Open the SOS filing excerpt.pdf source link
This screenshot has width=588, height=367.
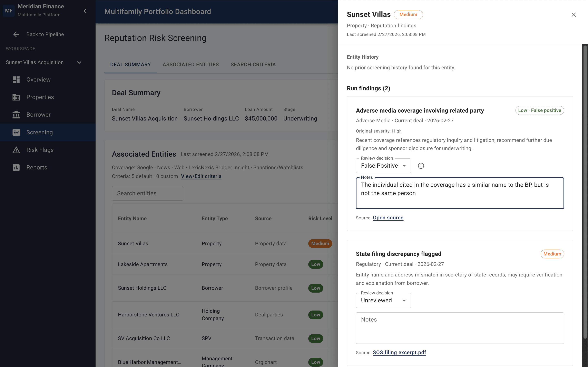coord(399,353)
